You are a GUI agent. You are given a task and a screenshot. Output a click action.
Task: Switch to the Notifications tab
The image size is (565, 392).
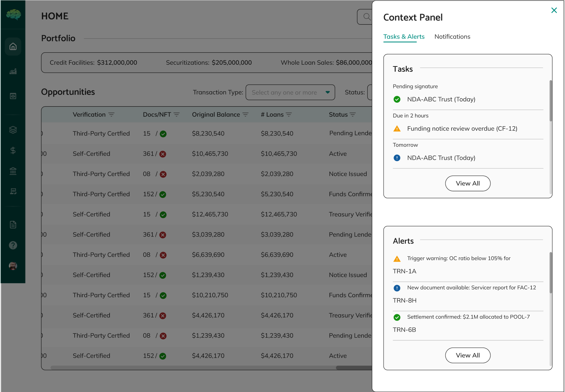coord(452,37)
